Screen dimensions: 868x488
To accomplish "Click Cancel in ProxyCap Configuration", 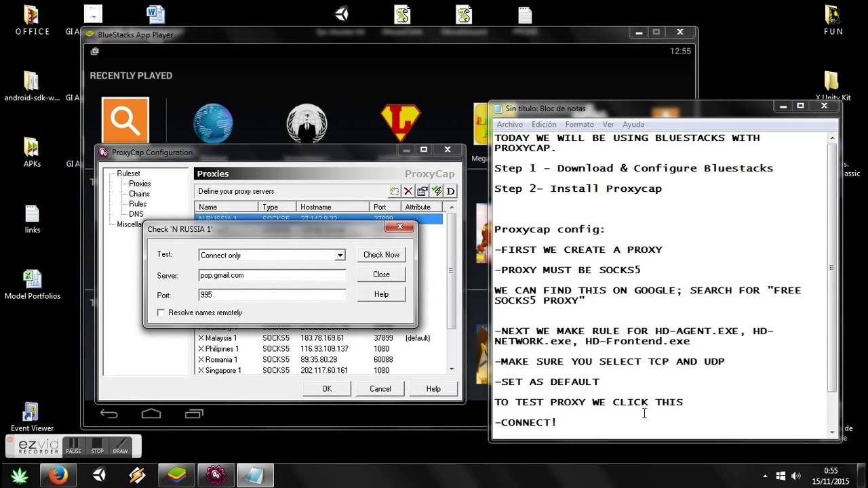I will (380, 389).
